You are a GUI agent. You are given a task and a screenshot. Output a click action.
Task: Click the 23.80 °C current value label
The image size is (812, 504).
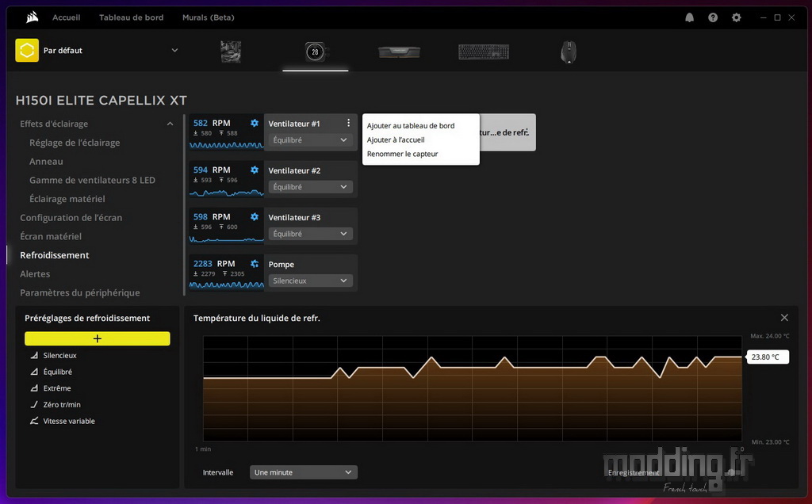tap(768, 357)
